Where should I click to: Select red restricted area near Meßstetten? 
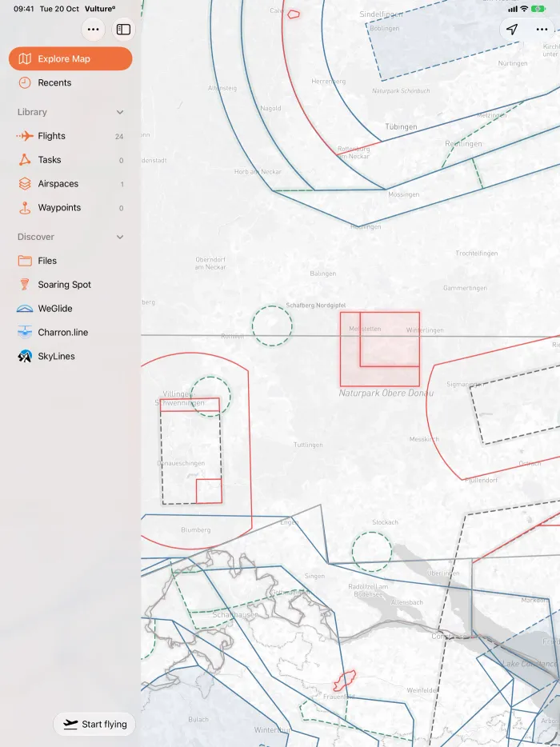coord(380,349)
